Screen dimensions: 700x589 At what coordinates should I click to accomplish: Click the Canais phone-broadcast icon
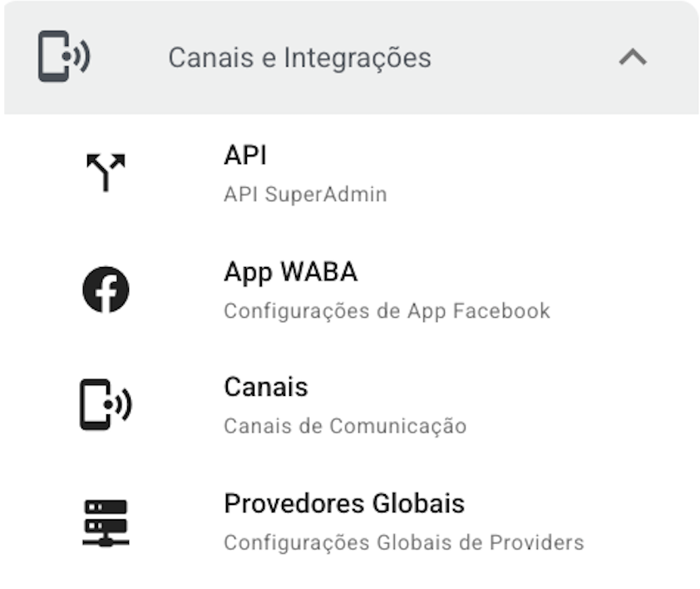(106, 405)
